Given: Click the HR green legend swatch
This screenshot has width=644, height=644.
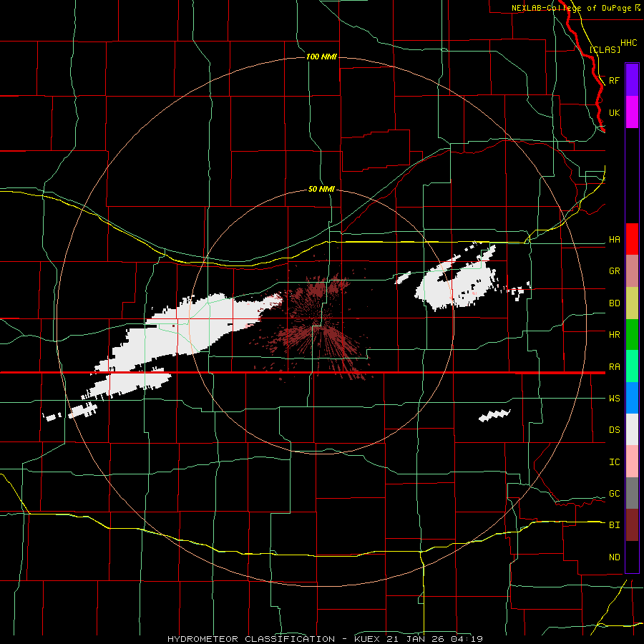Looking at the screenshot, I should coord(632,335).
